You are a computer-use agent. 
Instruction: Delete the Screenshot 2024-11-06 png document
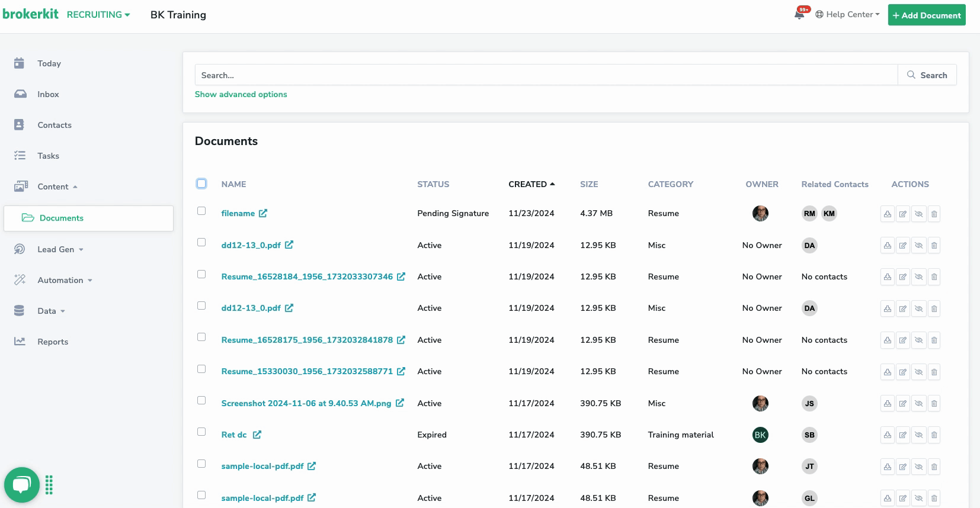[x=934, y=404]
